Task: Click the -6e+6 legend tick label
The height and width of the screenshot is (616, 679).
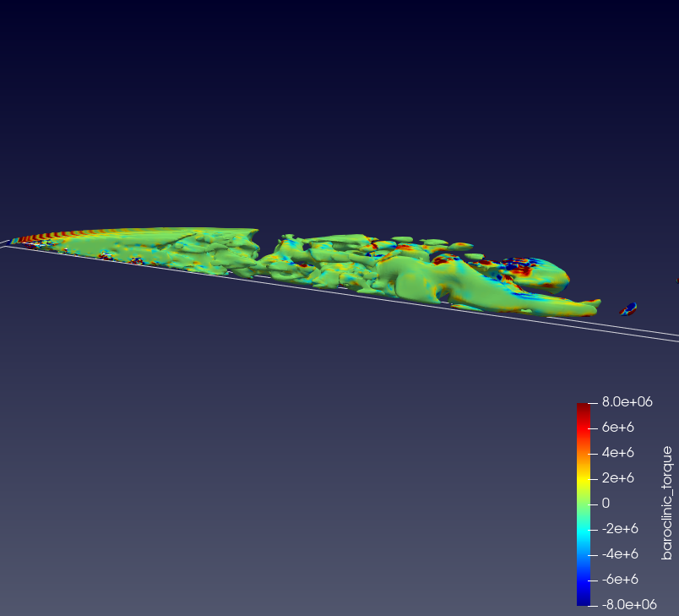Action: coord(620,579)
